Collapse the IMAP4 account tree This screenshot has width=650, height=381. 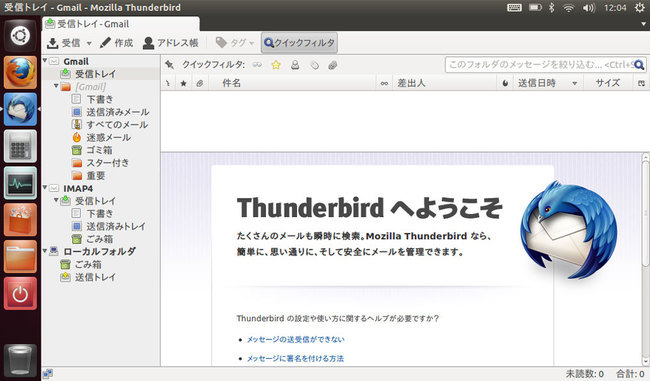pyautogui.click(x=45, y=188)
